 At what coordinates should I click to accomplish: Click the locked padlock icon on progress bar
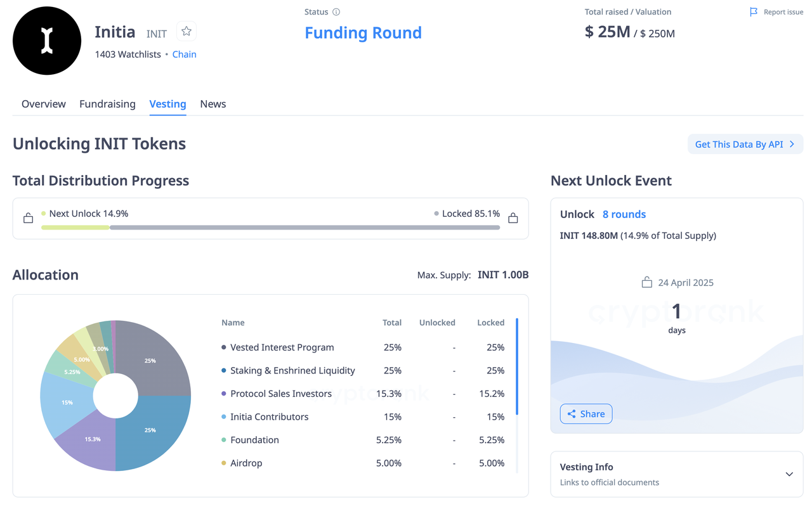513,219
